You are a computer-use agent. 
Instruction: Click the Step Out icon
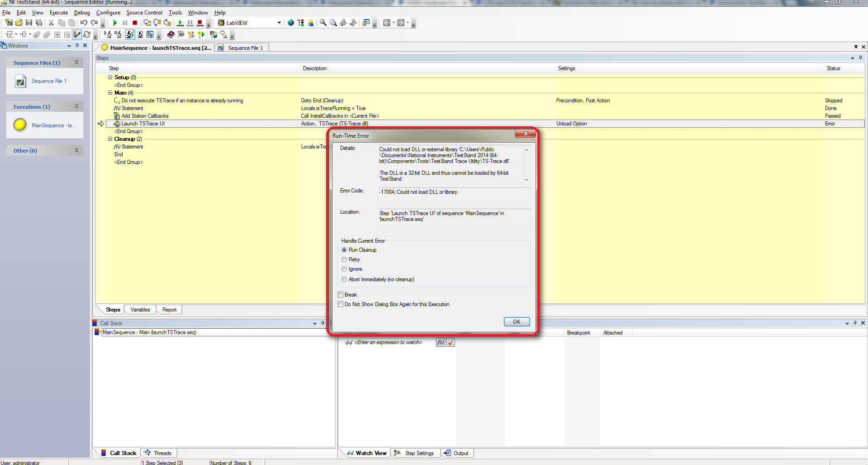(x=167, y=23)
